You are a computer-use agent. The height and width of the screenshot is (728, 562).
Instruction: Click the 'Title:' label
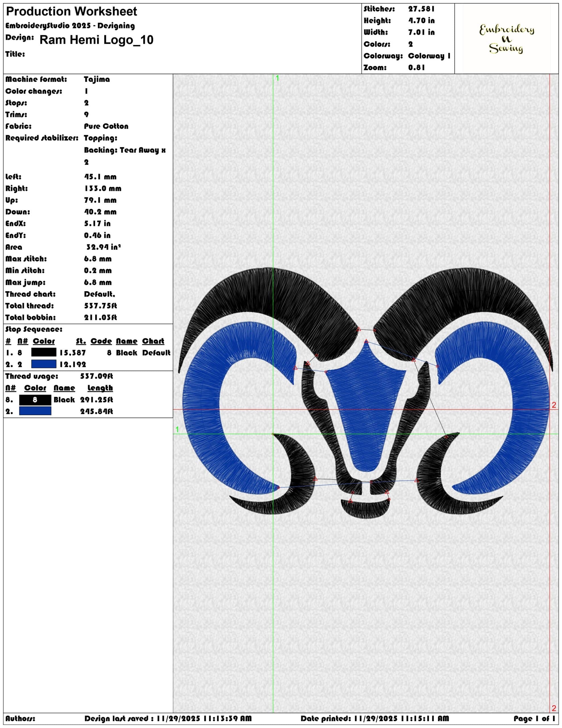[x=15, y=54]
